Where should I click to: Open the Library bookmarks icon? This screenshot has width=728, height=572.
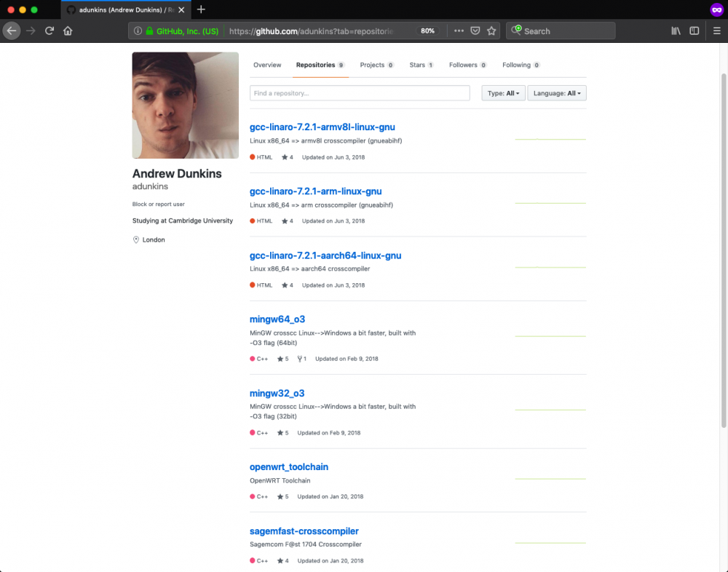pos(676,31)
